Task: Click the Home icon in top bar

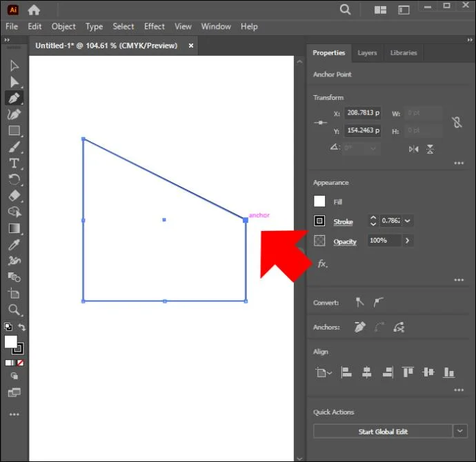Action: [34, 10]
